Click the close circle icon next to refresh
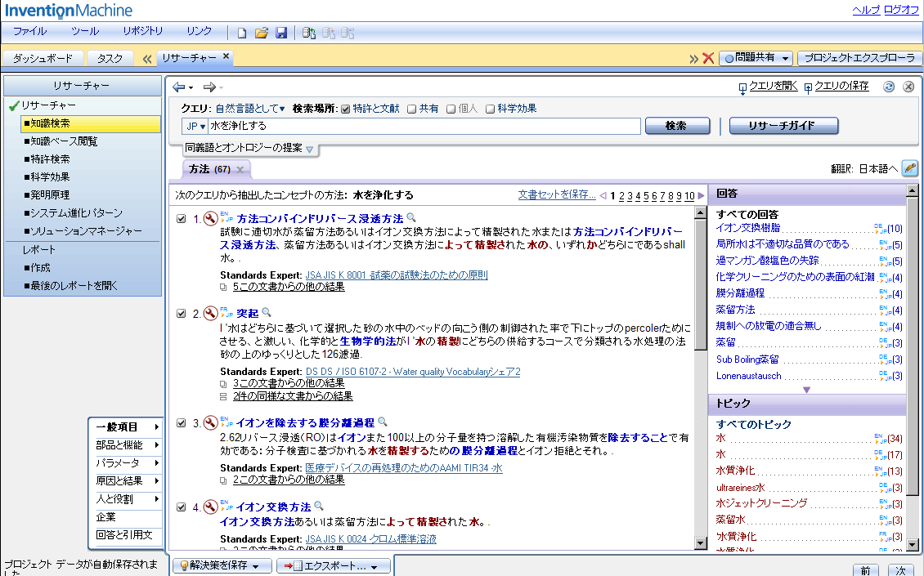 pos(908,87)
